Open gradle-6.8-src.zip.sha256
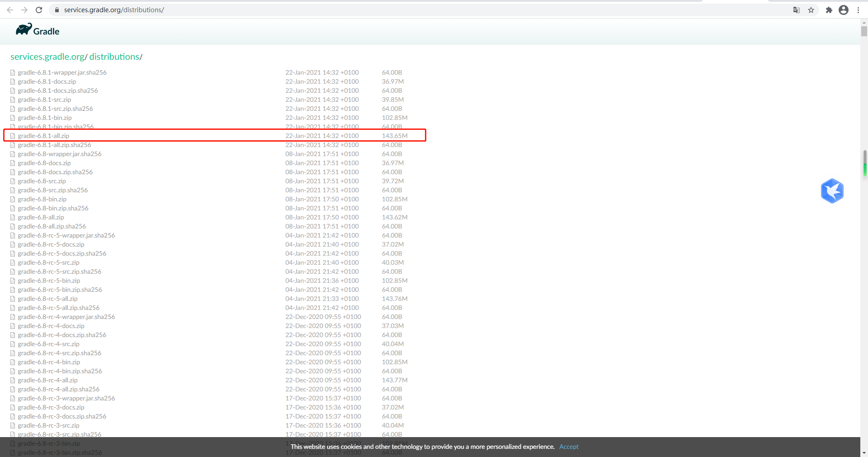 click(53, 190)
